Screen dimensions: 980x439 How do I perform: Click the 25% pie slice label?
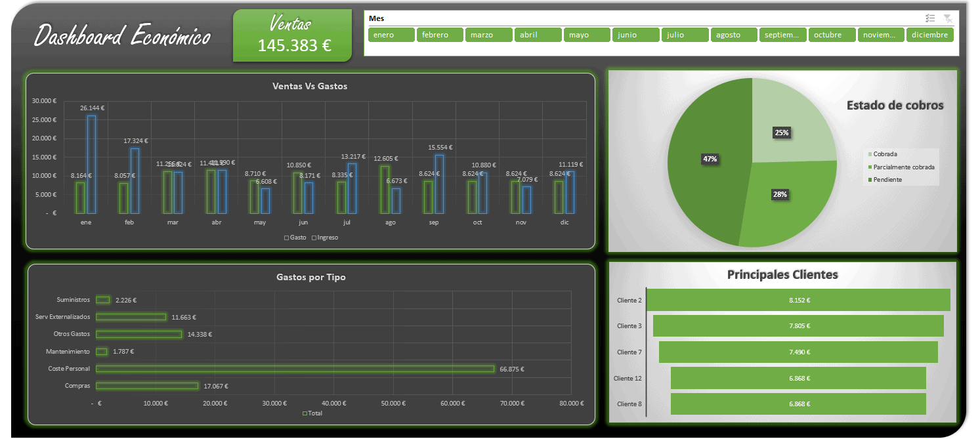[782, 133]
